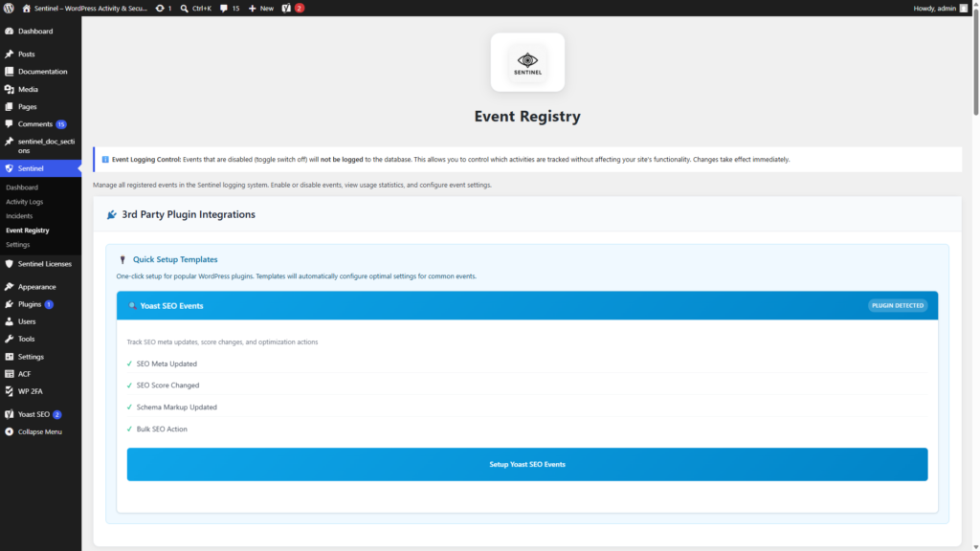The height and width of the screenshot is (551, 980).
Task: Click the admin avatar thumbnail
Action: point(963,8)
